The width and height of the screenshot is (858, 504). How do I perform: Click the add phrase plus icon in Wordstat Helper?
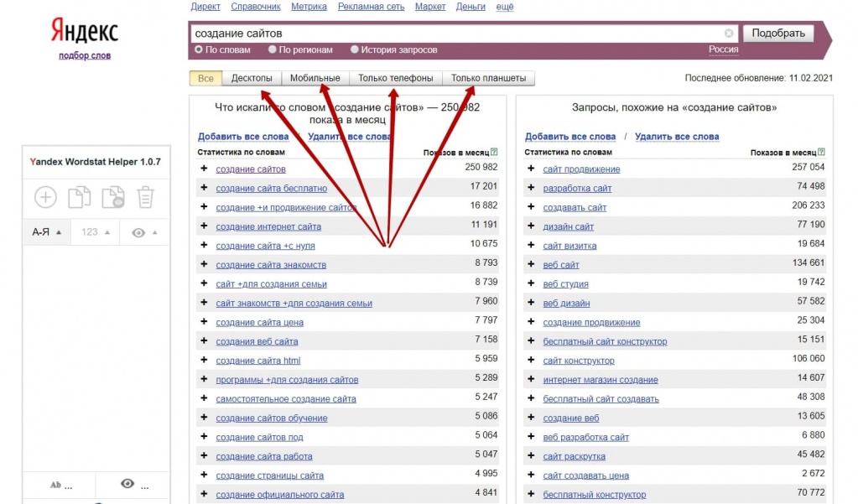(x=45, y=197)
